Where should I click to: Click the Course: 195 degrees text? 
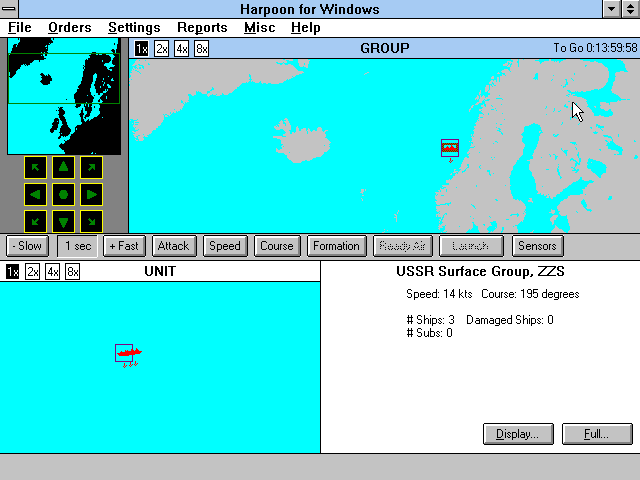tap(530, 294)
